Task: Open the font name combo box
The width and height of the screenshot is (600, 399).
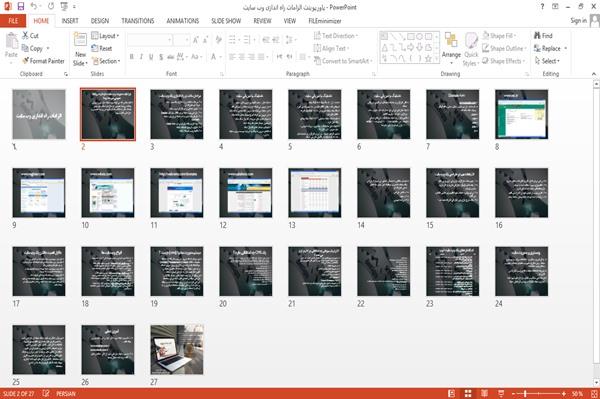Action: [x=150, y=40]
